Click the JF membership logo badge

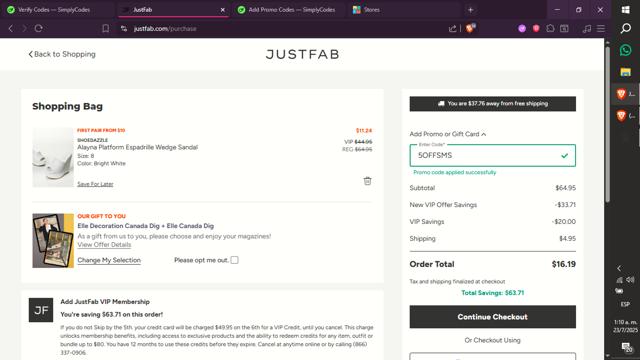pyautogui.click(x=41, y=310)
